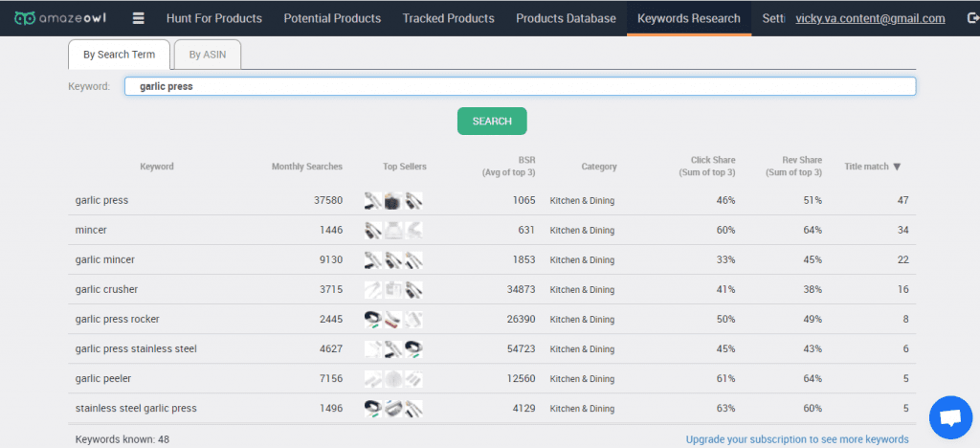Open the blue chat support bubble
This screenshot has width=980, height=448.
950,416
